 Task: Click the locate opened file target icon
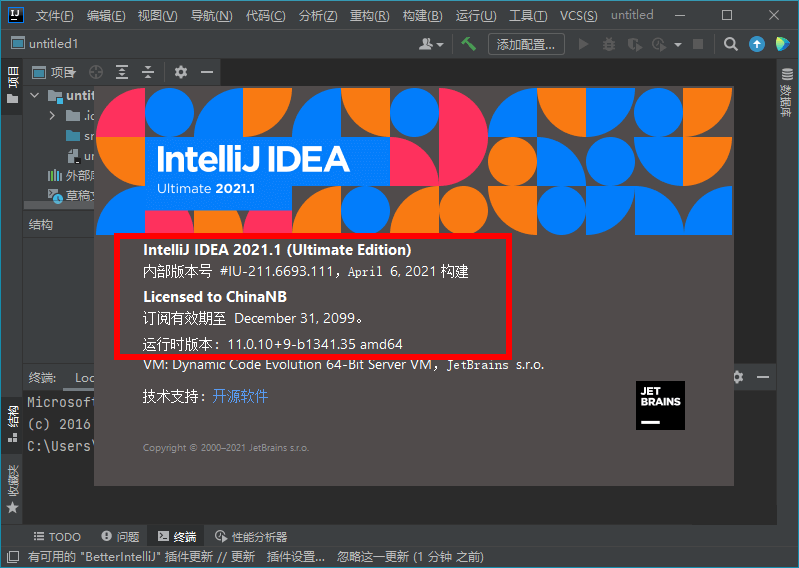[96, 72]
